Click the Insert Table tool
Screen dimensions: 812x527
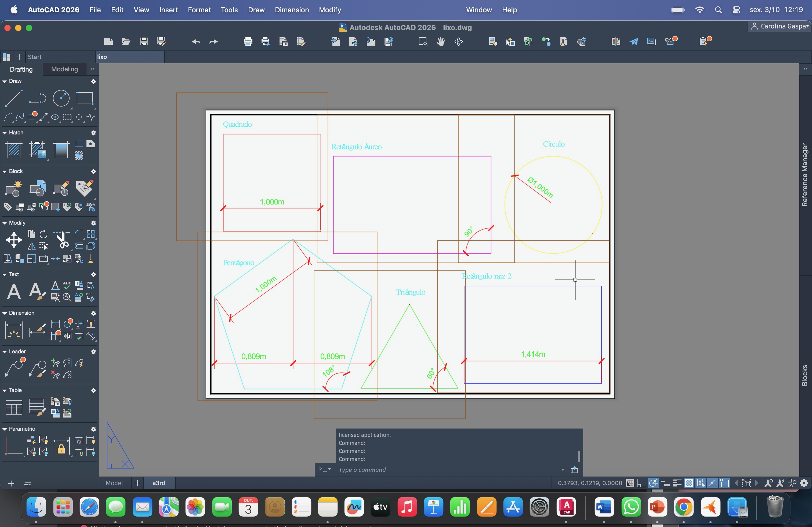coord(14,407)
